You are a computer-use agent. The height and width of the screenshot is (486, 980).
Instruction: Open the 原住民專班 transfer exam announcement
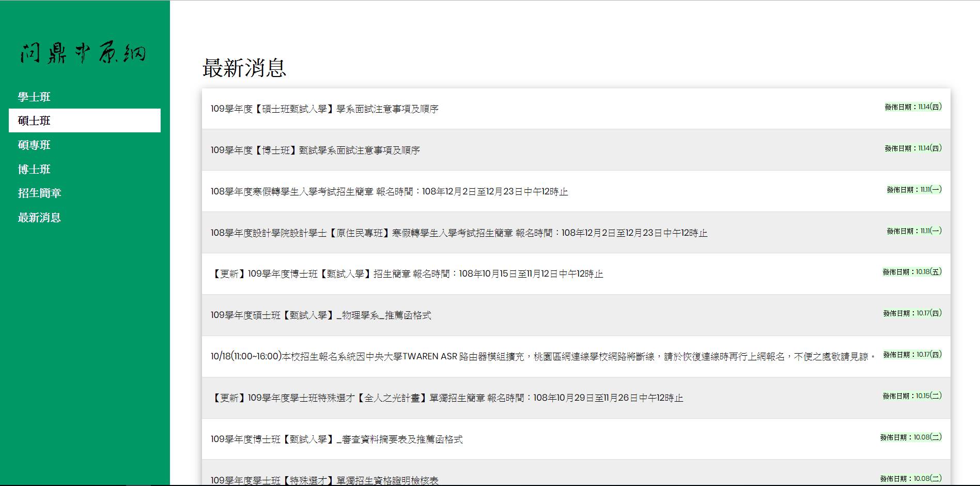pos(459,233)
